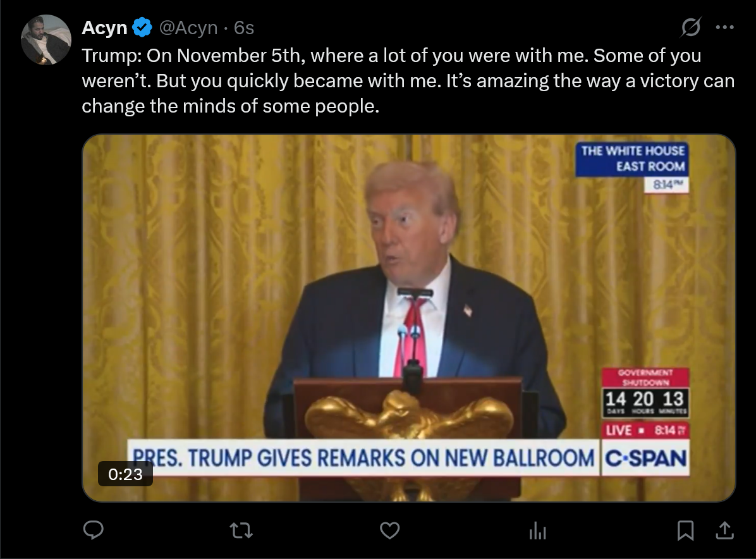Click the Acyn display name
This screenshot has height=559, width=756.
[x=104, y=27]
